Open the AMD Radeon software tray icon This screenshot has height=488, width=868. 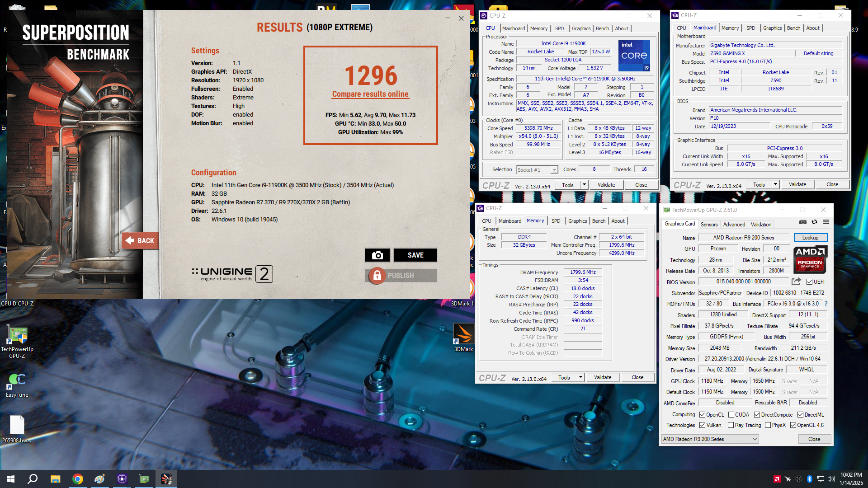tap(777, 479)
